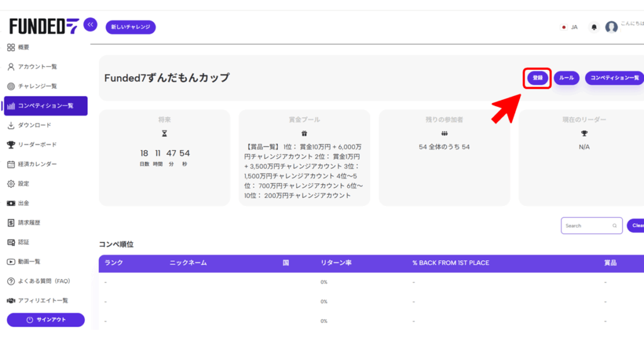The height and width of the screenshot is (338, 644).
Task: Focus the Search input field
Action: coord(591,226)
